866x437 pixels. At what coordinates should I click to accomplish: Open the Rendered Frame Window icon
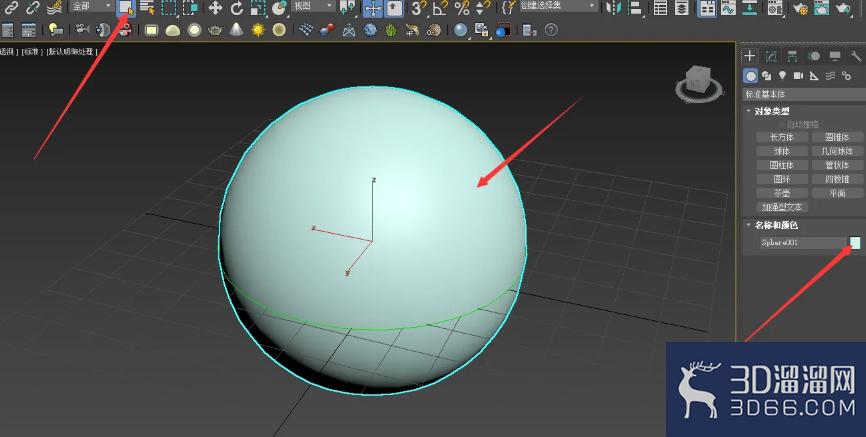click(821, 8)
